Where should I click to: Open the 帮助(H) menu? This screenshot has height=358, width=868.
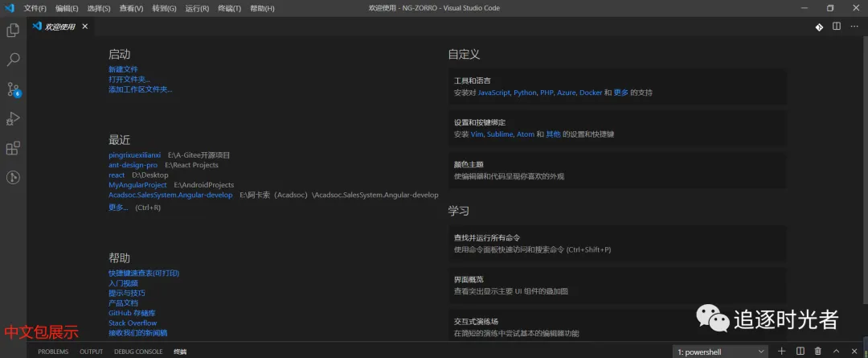click(x=262, y=8)
